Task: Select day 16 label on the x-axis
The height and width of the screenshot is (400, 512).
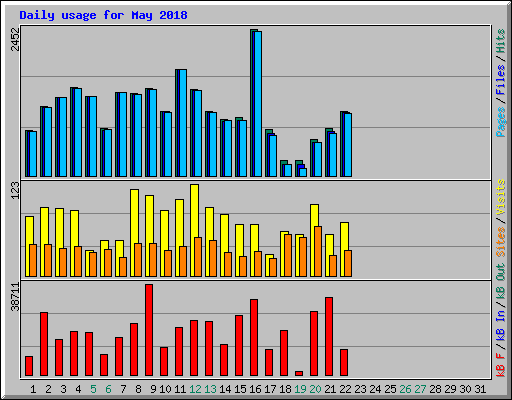Action: [x=255, y=389]
